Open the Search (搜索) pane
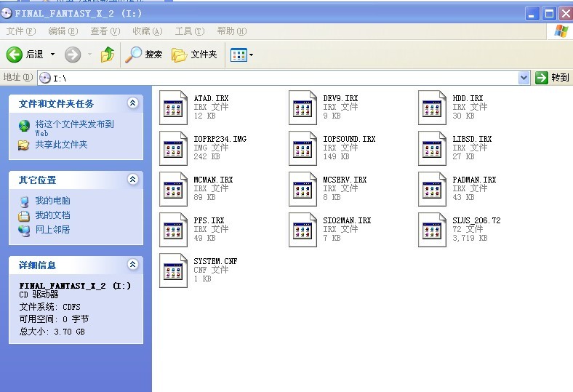The height and width of the screenshot is (392, 573). click(144, 55)
